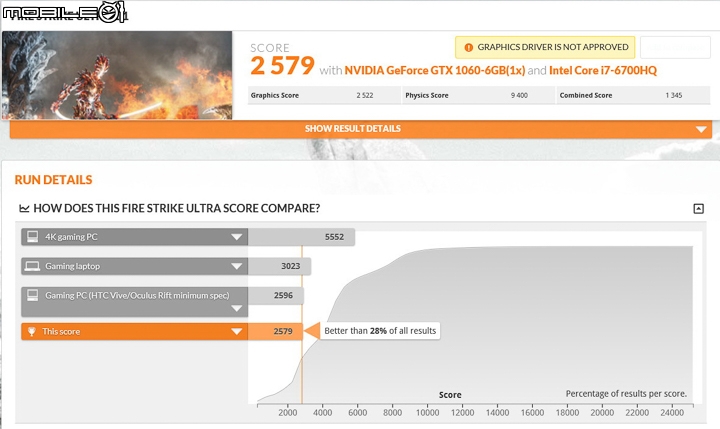The width and height of the screenshot is (720, 429).
Task: Click the Physics Score label
Action: tap(427, 96)
